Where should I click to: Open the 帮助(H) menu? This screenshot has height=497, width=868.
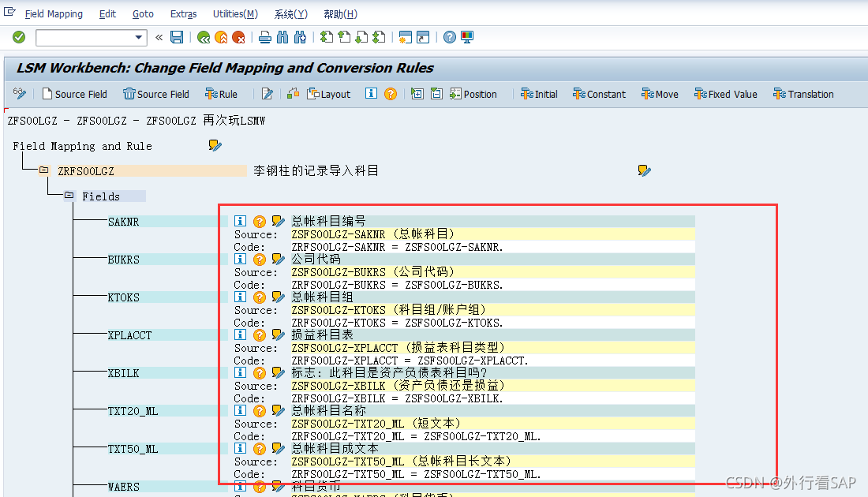tap(340, 14)
